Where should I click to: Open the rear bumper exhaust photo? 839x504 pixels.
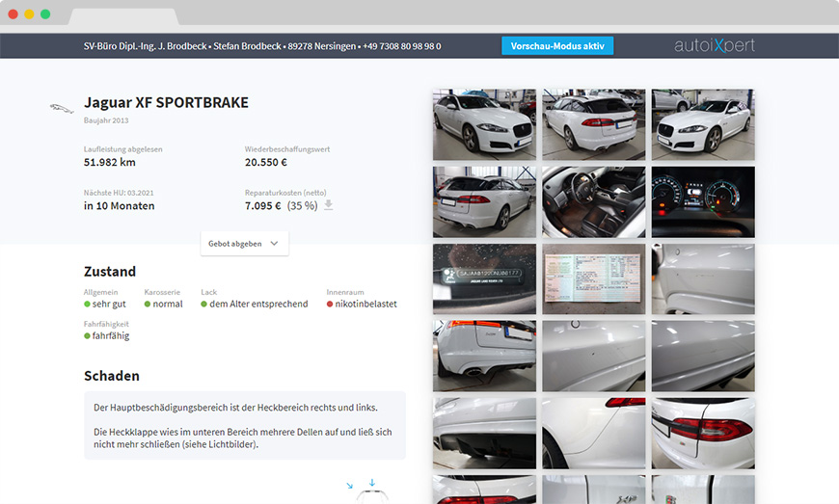[x=484, y=356]
